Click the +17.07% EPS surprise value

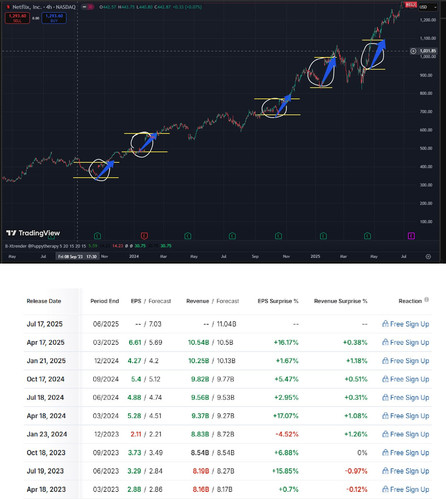click(286, 416)
